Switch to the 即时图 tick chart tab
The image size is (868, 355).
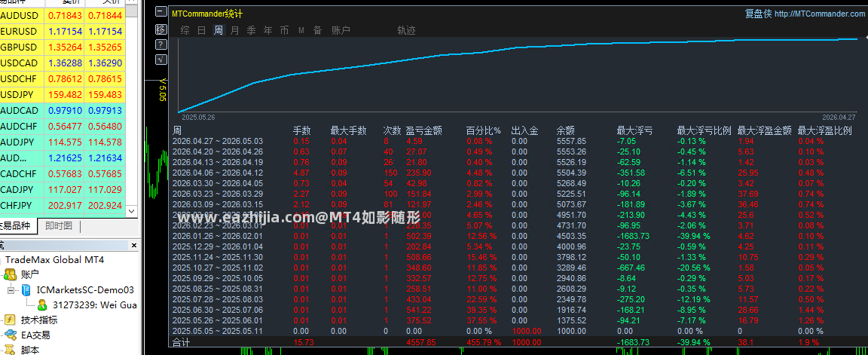pos(59,226)
